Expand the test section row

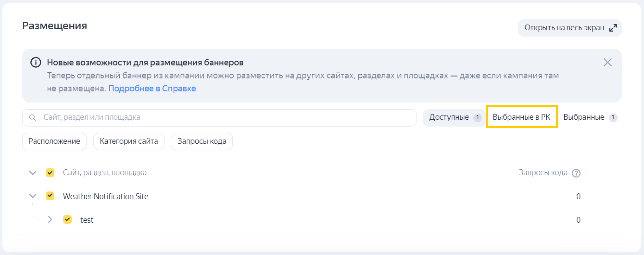pos(50,219)
